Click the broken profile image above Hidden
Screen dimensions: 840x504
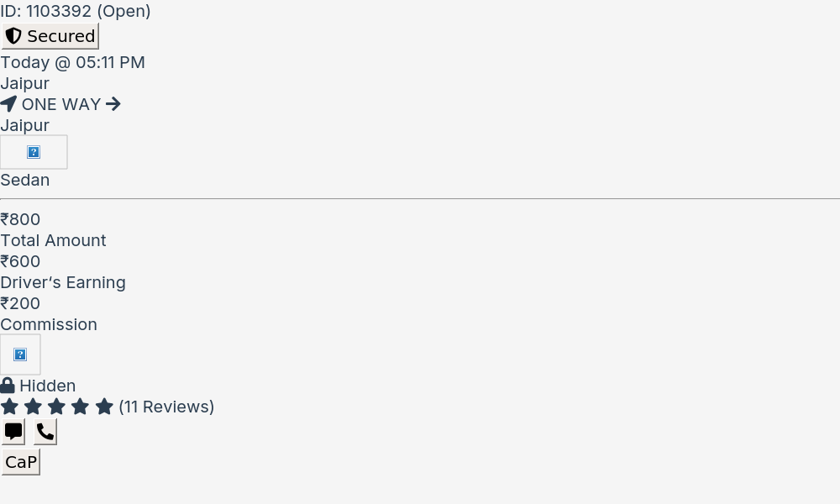pyautogui.click(x=20, y=354)
